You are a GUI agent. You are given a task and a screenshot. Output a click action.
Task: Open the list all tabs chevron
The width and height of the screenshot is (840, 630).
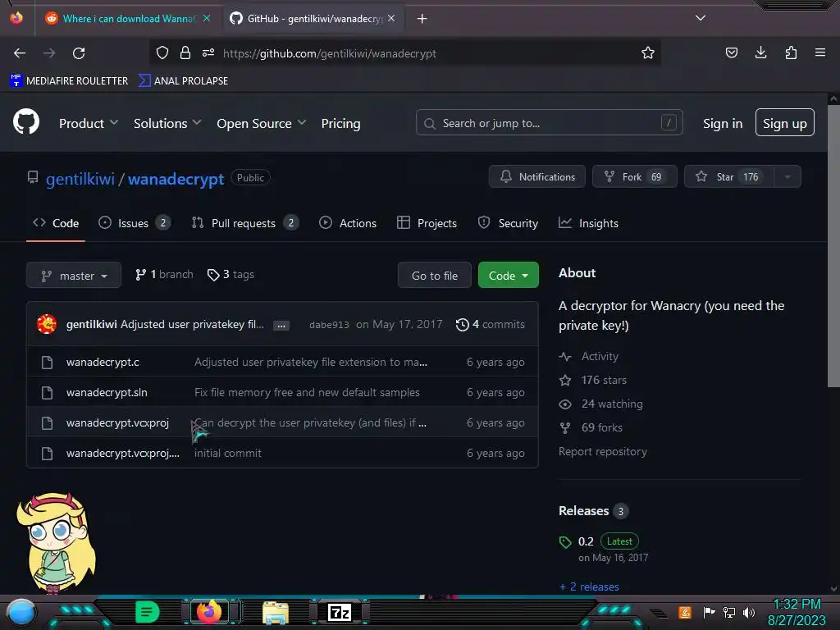(x=701, y=18)
